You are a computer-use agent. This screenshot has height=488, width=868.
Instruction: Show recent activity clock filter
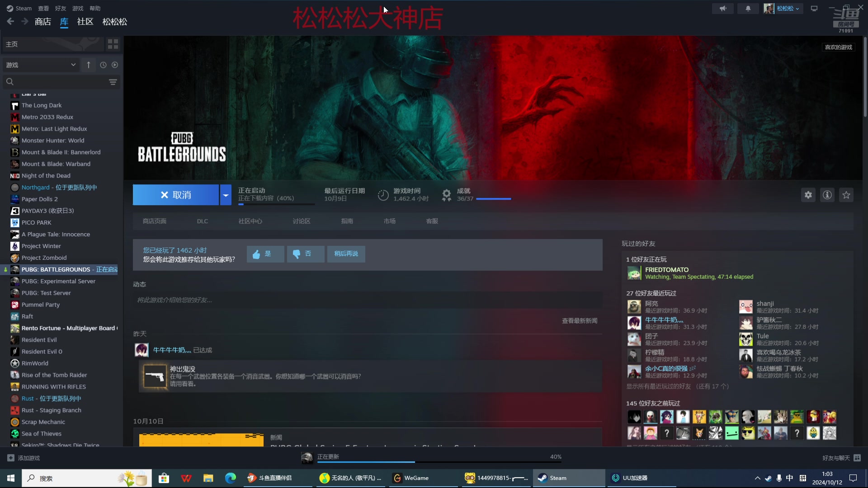pos(103,65)
